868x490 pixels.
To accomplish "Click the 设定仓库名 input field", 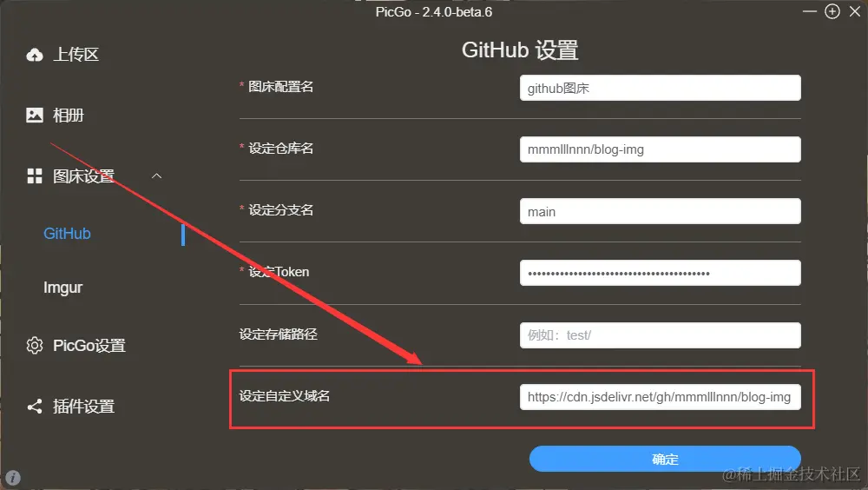I will click(660, 149).
